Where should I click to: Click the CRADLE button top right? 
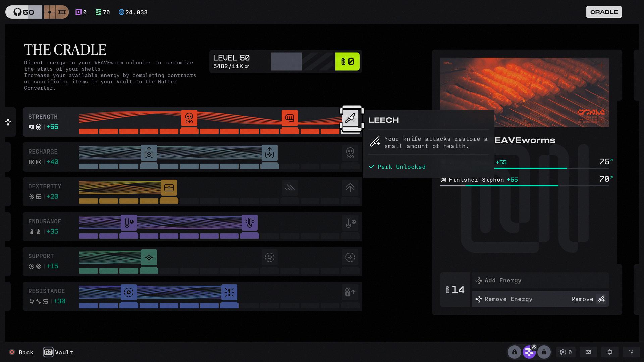click(604, 12)
